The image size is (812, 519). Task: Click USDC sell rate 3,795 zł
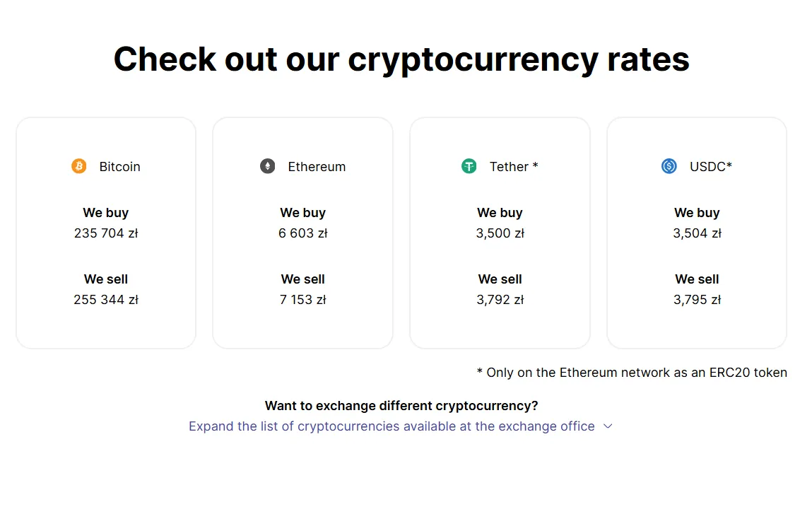point(697,299)
